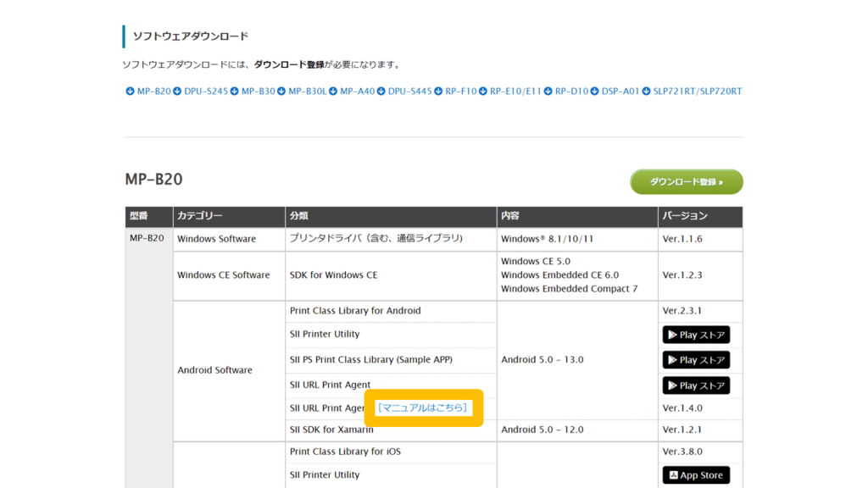Open the マニュアルはこちら manual link
868x488 pixels.
pos(423,408)
